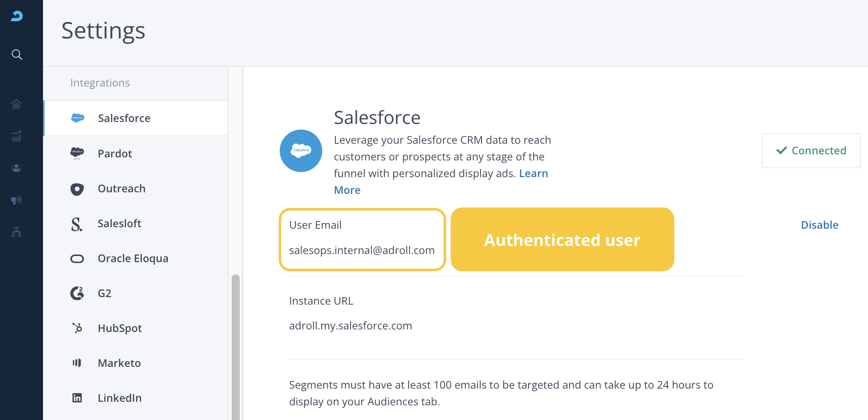Select the Salesforce integration

coord(124,118)
